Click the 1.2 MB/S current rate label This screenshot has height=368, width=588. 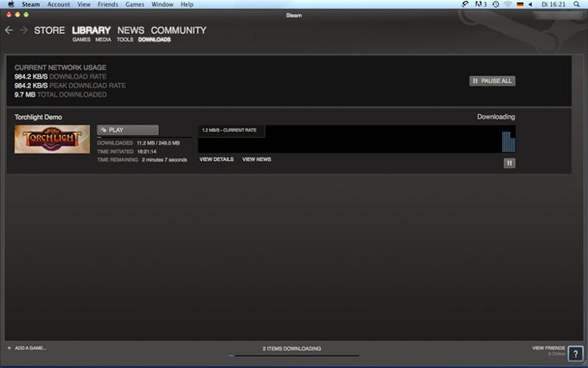(229, 130)
